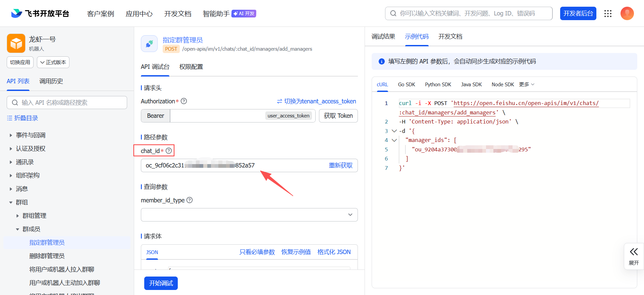Screen dimensions: 644x295
Task: Open the apps grid icon in the header
Action: [x=608, y=13]
